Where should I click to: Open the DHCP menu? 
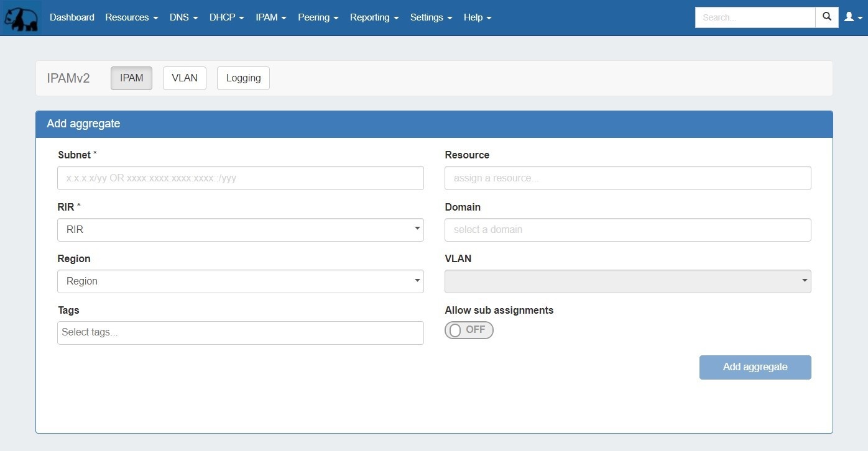tap(226, 17)
